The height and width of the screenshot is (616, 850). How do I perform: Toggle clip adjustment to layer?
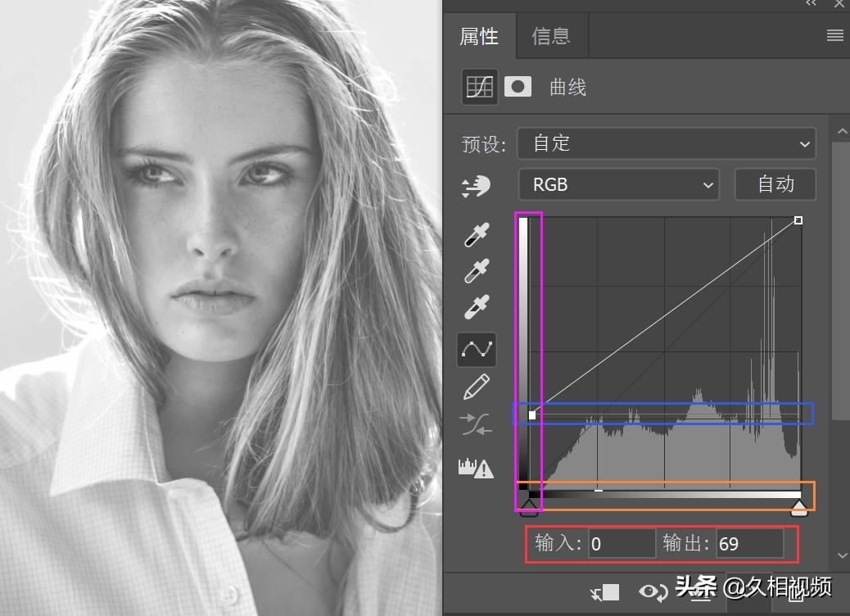(607, 592)
